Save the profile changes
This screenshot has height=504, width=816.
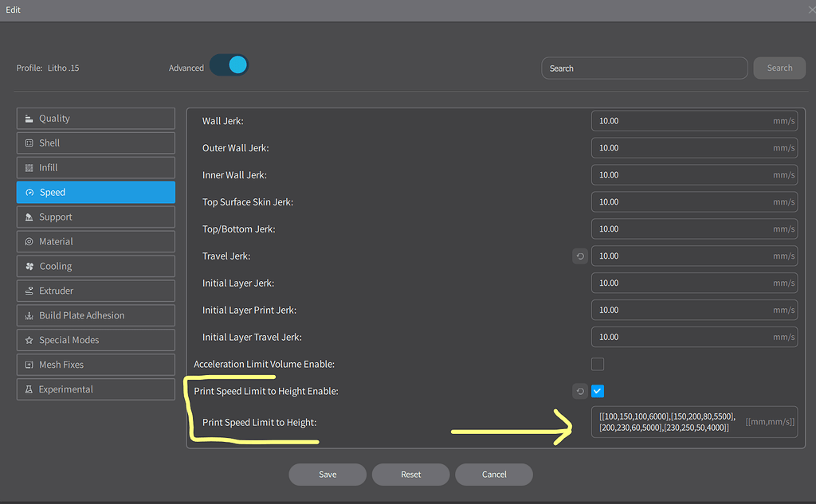click(328, 475)
